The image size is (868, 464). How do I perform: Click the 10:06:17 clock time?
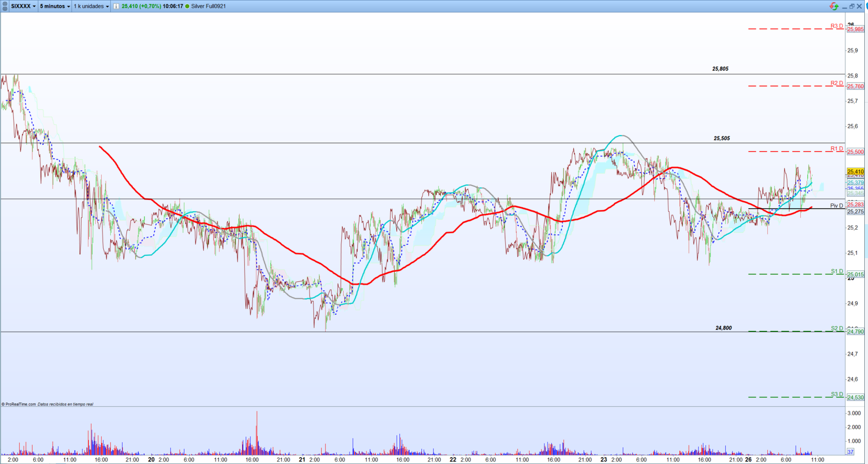[x=173, y=6]
